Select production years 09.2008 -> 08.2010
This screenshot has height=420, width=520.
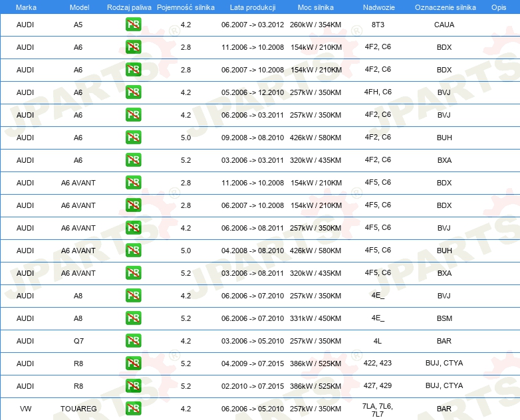coord(253,138)
